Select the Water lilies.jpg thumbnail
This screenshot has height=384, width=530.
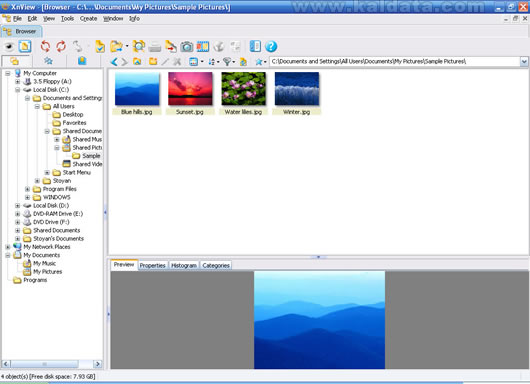tap(243, 93)
